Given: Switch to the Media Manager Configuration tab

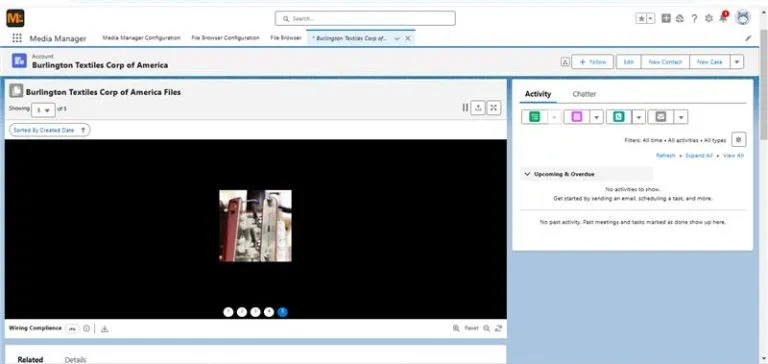Looking at the screenshot, I should 141,38.
